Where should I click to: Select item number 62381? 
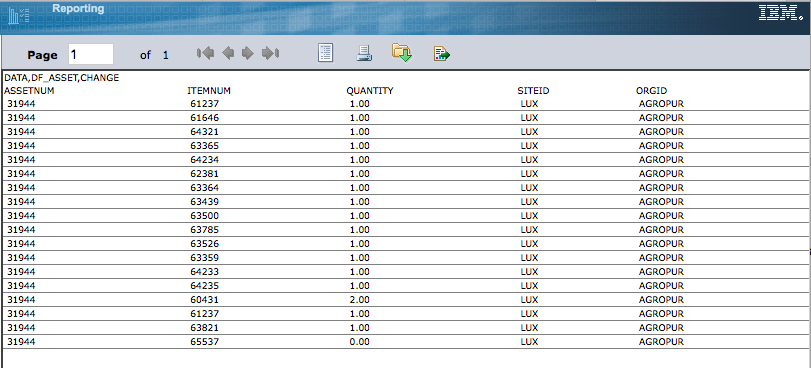[205, 173]
